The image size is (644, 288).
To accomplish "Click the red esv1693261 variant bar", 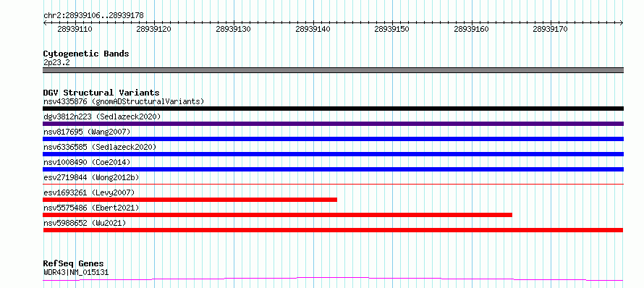I will click(x=190, y=200).
